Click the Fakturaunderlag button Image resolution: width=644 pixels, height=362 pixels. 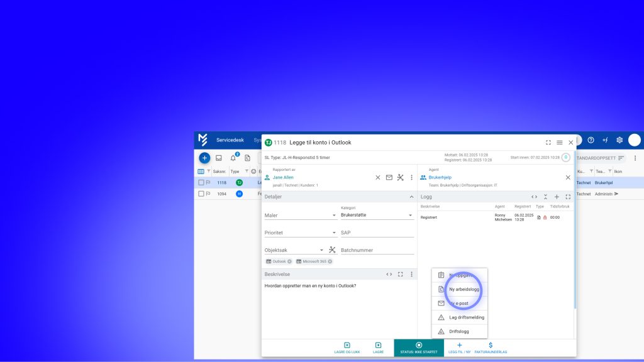click(x=491, y=348)
